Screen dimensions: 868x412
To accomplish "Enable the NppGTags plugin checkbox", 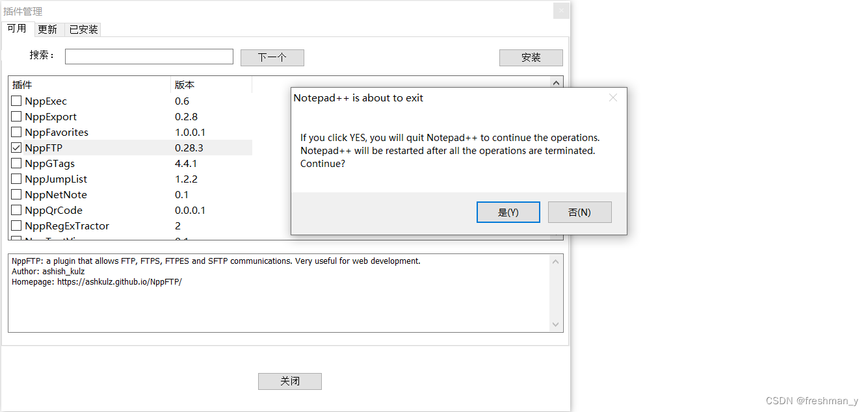I will click(x=16, y=163).
